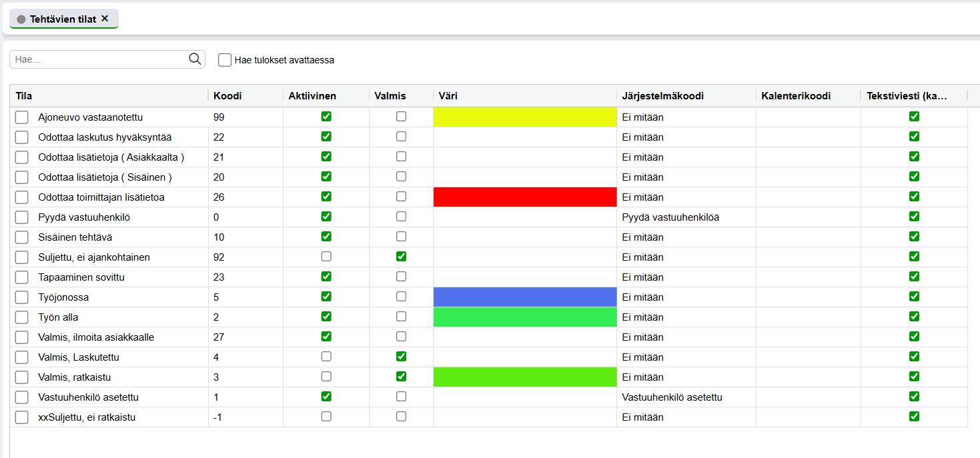The width and height of the screenshot is (980, 458).
Task: Toggle Tekstiviesti for Ajoneuvo vastaanotettu
Action: click(914, 116)
